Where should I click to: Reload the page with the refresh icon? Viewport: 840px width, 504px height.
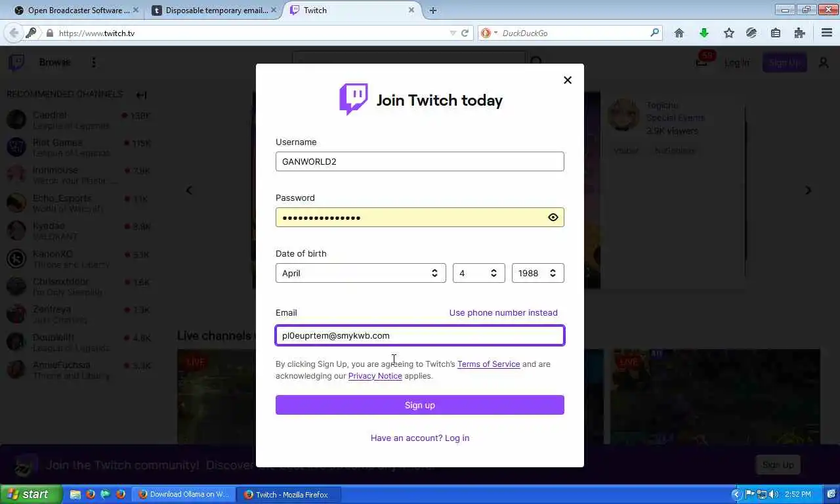[465, 33]
